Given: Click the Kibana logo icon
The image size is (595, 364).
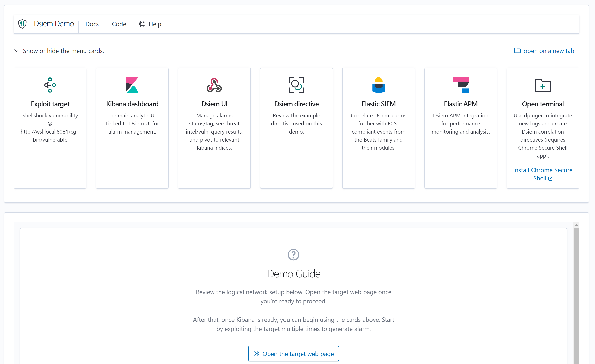Looking at the screenshot, I should click(x=132, y=85).
